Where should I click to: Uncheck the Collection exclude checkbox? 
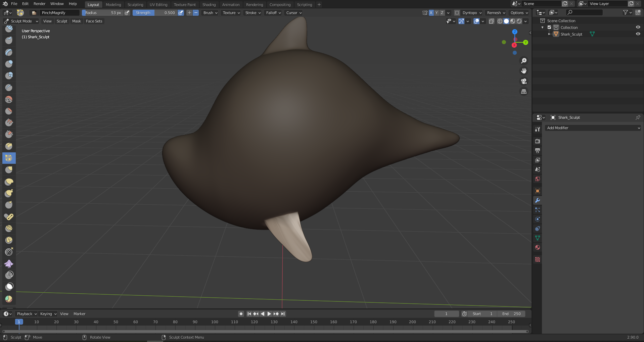[x=549, y=28]
